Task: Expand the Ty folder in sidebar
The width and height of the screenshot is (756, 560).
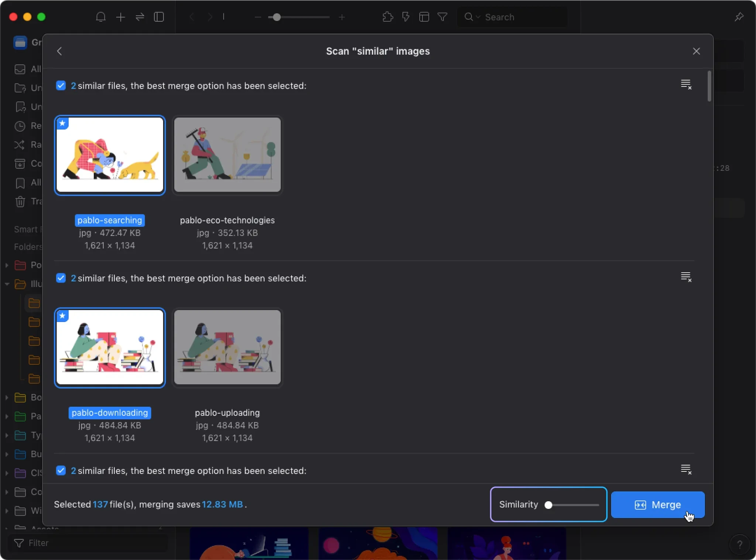Action: click(x=7, y=435)
